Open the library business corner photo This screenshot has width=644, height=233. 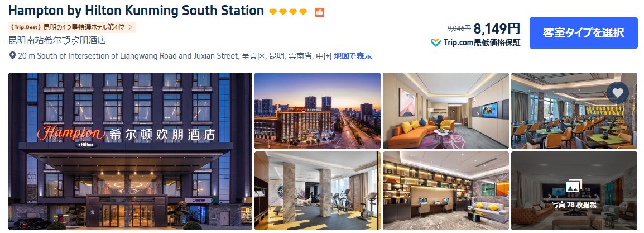(x=446, y=191)
